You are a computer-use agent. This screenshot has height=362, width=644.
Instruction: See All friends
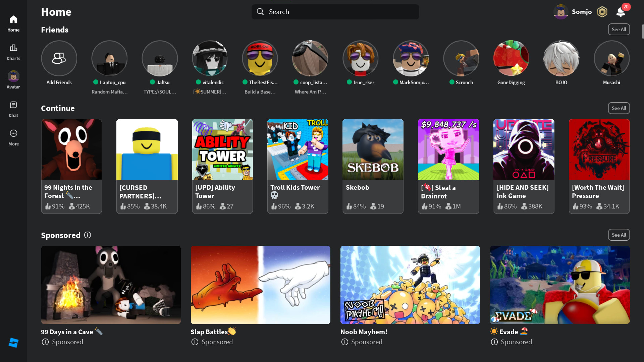pos(619,29)
